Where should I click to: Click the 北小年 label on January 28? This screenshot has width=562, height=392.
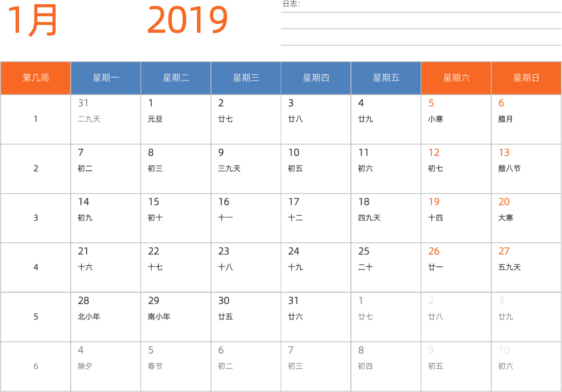(89, 317)
